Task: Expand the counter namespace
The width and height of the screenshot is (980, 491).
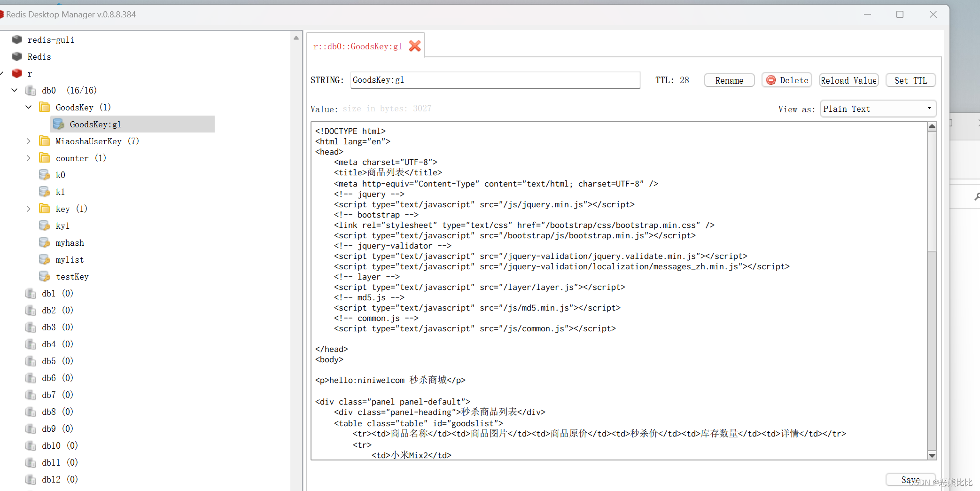Action: pos(29,158)
